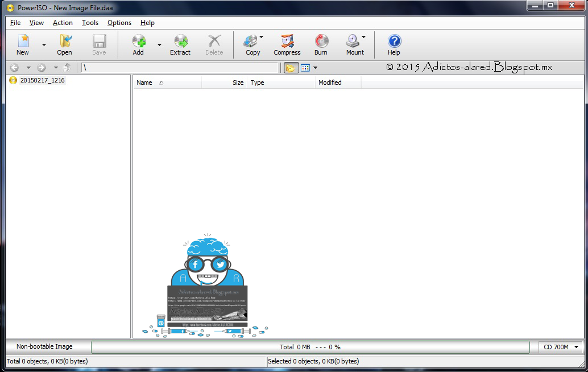Click the Total 0 objects status text
This screenshot has height=372, width=588.
(47, 362)
